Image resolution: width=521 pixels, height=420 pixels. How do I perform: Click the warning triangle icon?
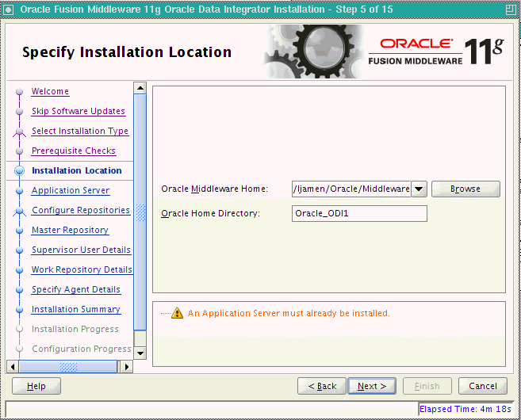coord(177,313)
